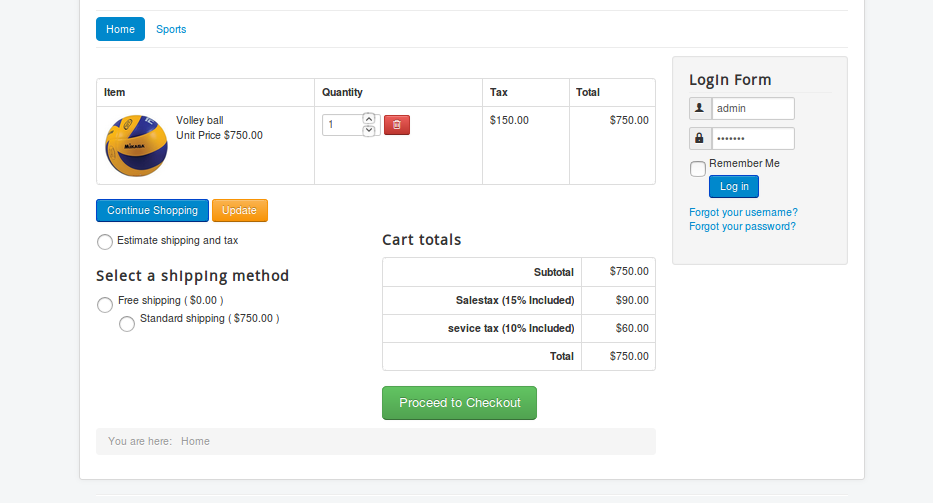Viewport: 933px width, 503px height.
Task: Click the lock icon beside password field
Action: click(x=699, y=138)
